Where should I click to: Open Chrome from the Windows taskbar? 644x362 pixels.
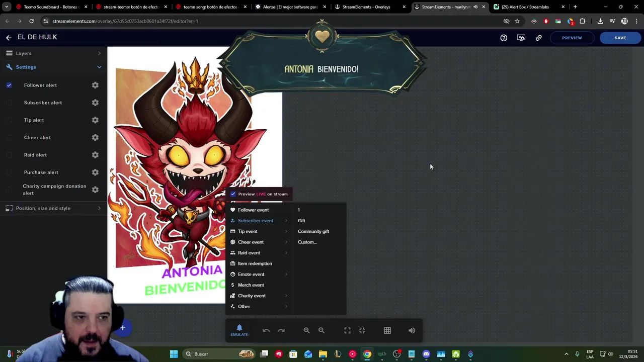pos(367,354)
